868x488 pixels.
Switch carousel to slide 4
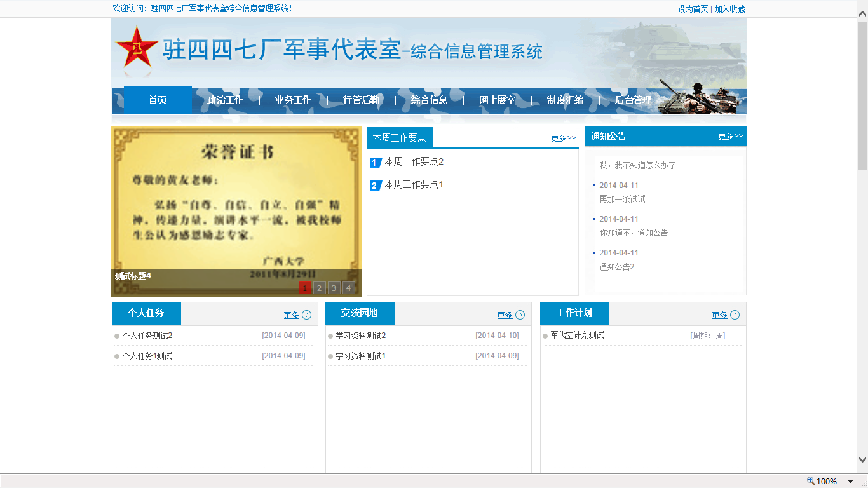pos(349,288)
